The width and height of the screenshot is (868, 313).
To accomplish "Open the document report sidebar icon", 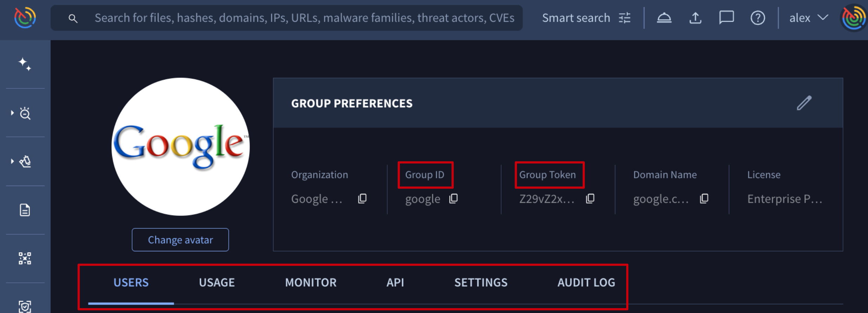I will click(x=25, y=210).
